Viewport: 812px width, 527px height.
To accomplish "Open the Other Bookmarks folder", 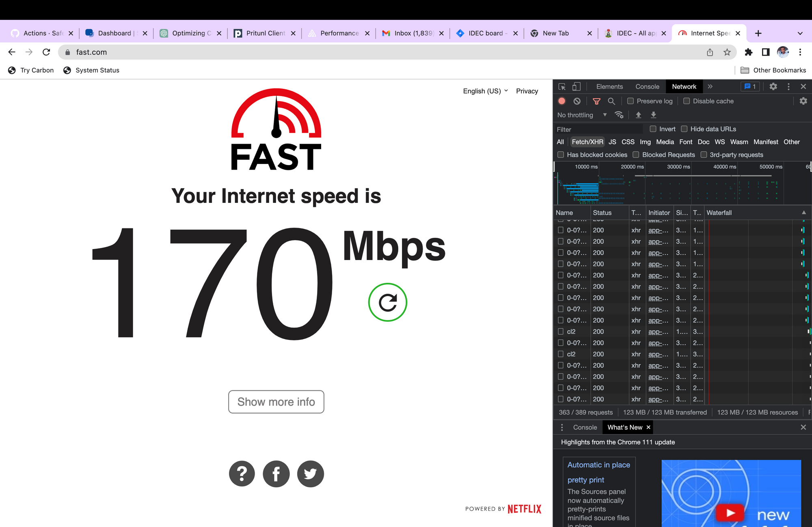I will 773,70.
